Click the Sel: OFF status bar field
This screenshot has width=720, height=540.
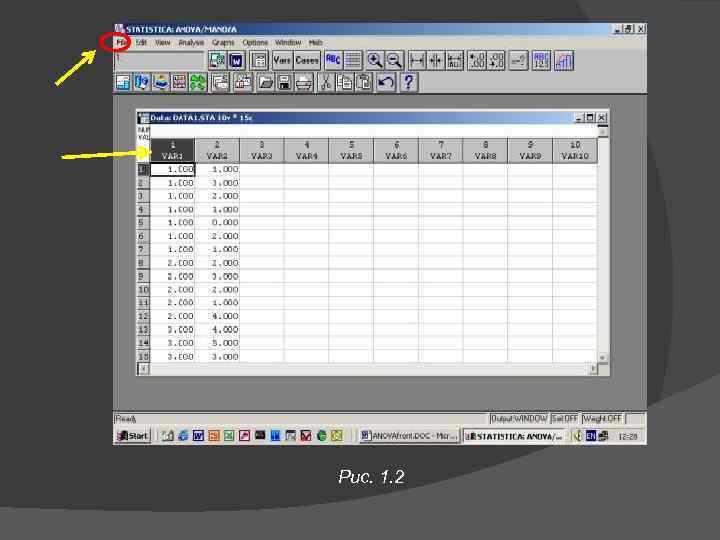(x=564, y=419)
